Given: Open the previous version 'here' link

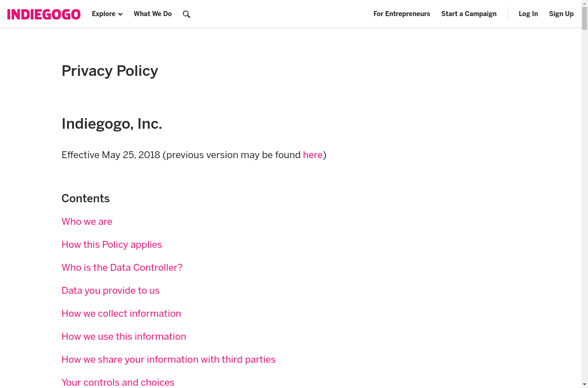Looking at the screenshot, I should pyautogui.click(x=313, y=155).
